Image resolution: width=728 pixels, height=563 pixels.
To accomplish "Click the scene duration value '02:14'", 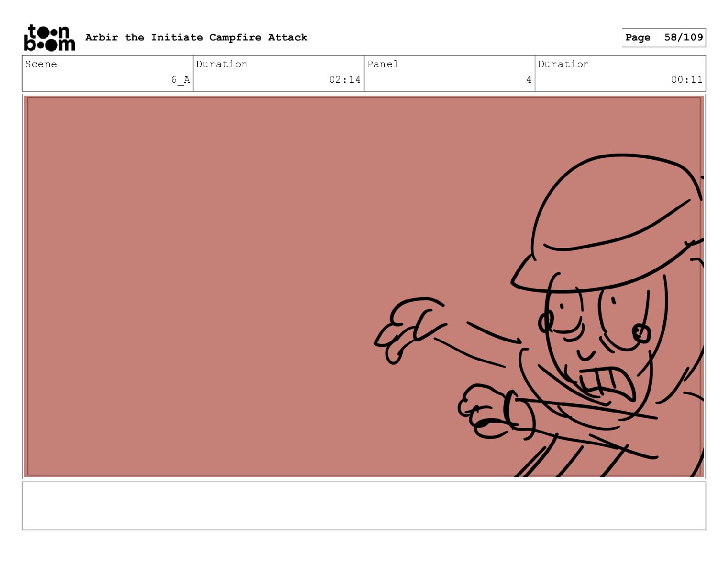I will [345, 80].
